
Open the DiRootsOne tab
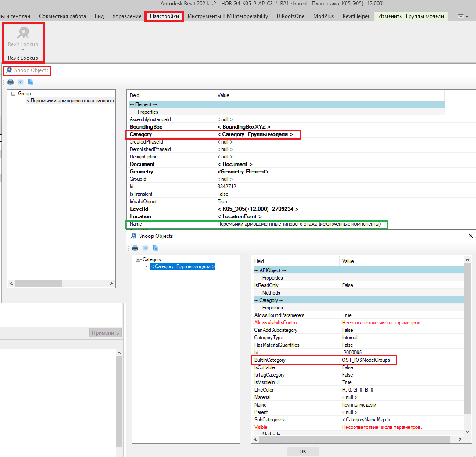[290, 16]
